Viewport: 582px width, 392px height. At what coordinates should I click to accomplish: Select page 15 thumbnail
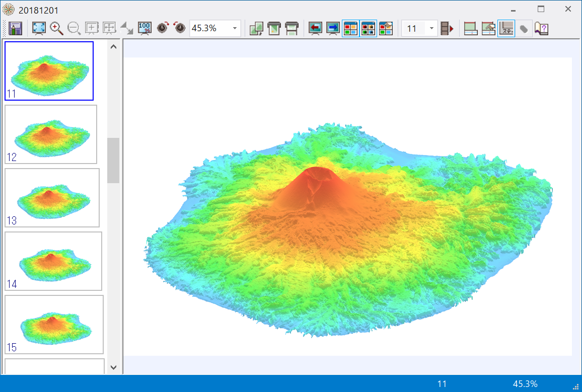point(54,325)
